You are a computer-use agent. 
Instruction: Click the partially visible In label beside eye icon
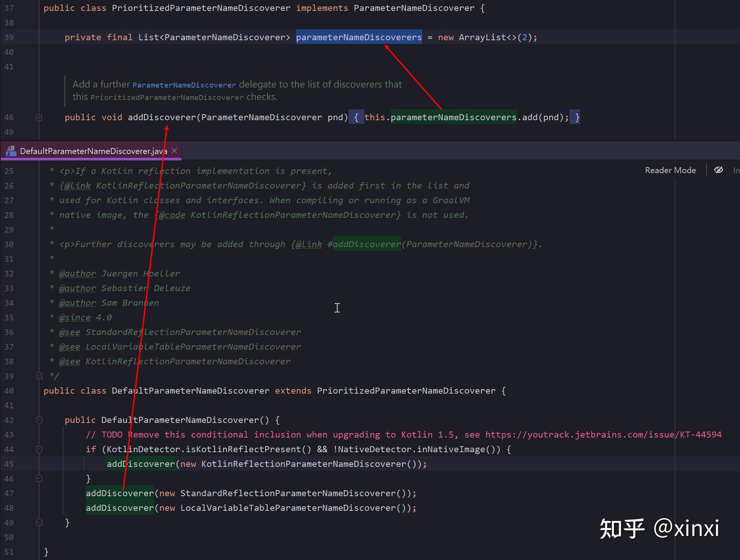point(736,170)
